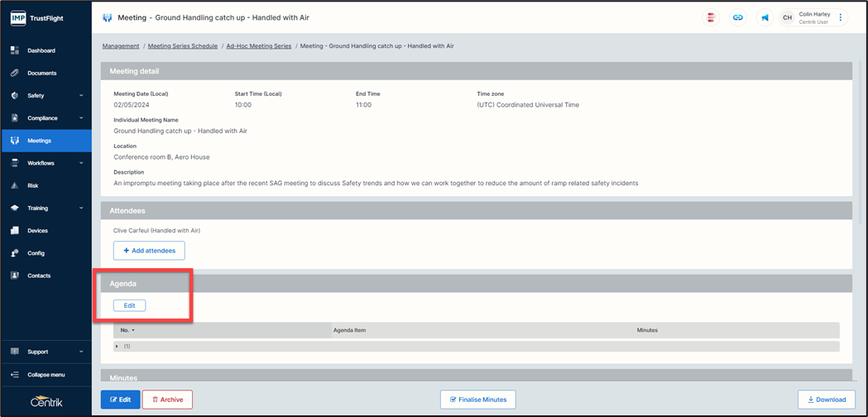The height and width of the screenshot is (417, 868).
Task: Click the announcements megaphone icon
Action: (765, 17)
